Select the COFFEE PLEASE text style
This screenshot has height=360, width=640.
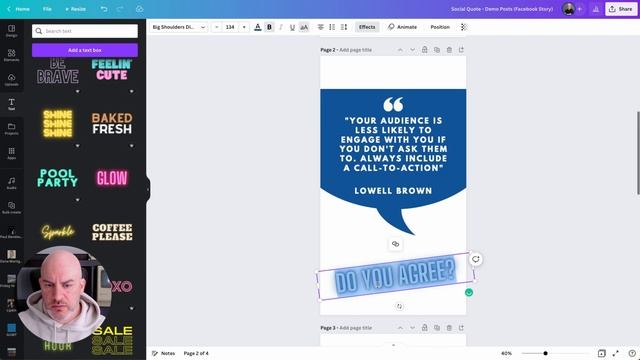click(112, 232)
